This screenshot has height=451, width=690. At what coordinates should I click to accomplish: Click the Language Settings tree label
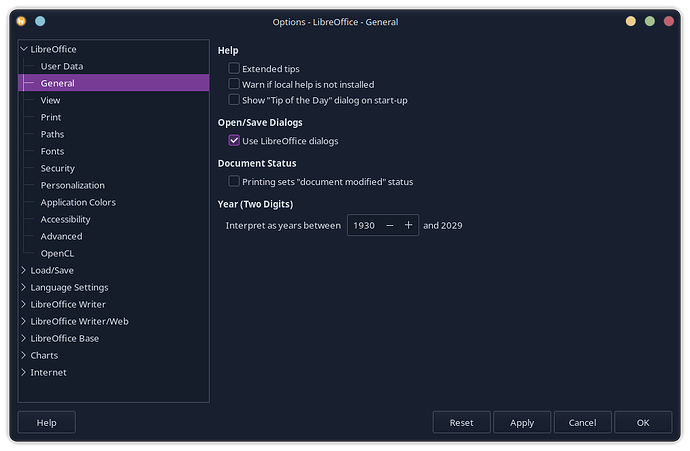[x=69, y=287]
